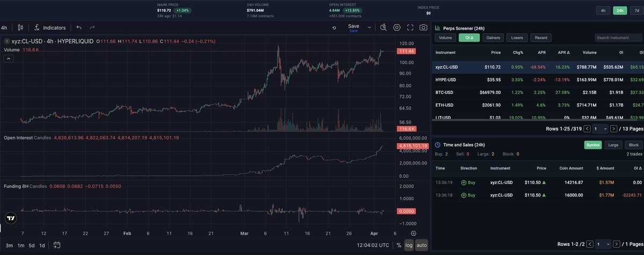Viewport: 644px width, 255px height.
Task: Take a chart snapshot with camera icon
Action: coord(423,27)
